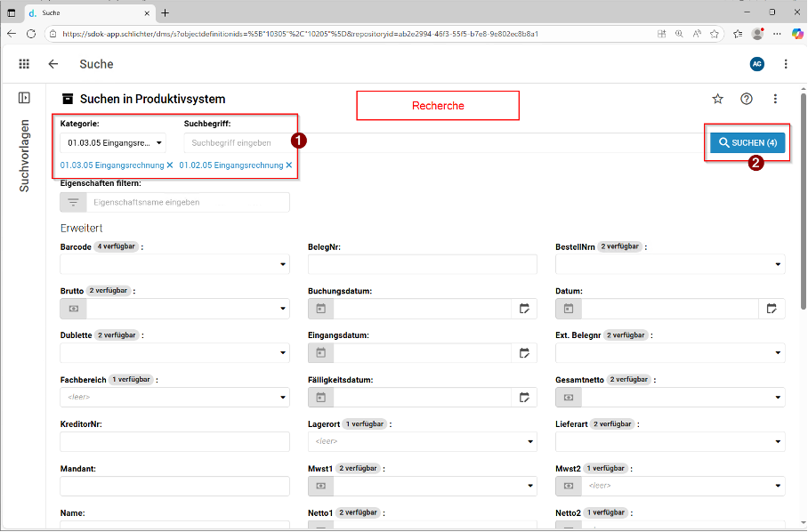This screenshot has width=808, height=532.
Task: Click the currency icon in Mwst2 field
Action: pyautogui.click(x=569, y=486)
